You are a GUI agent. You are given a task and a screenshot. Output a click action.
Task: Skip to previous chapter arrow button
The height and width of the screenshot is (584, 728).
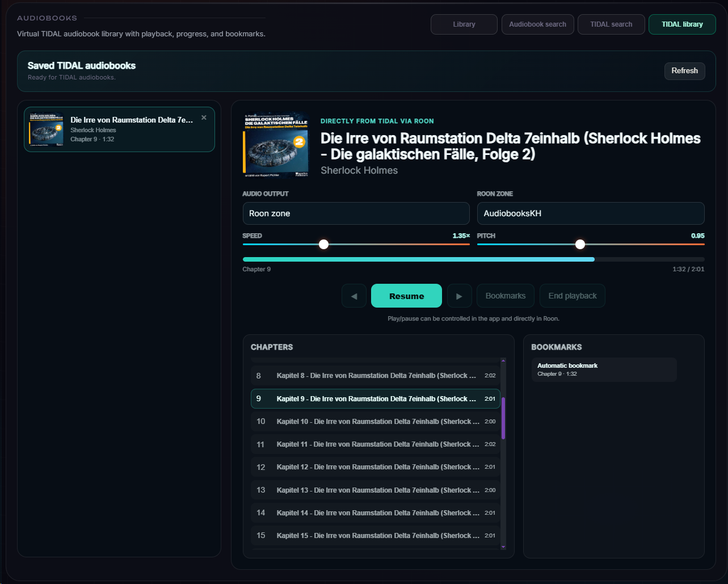coord(354,296)
